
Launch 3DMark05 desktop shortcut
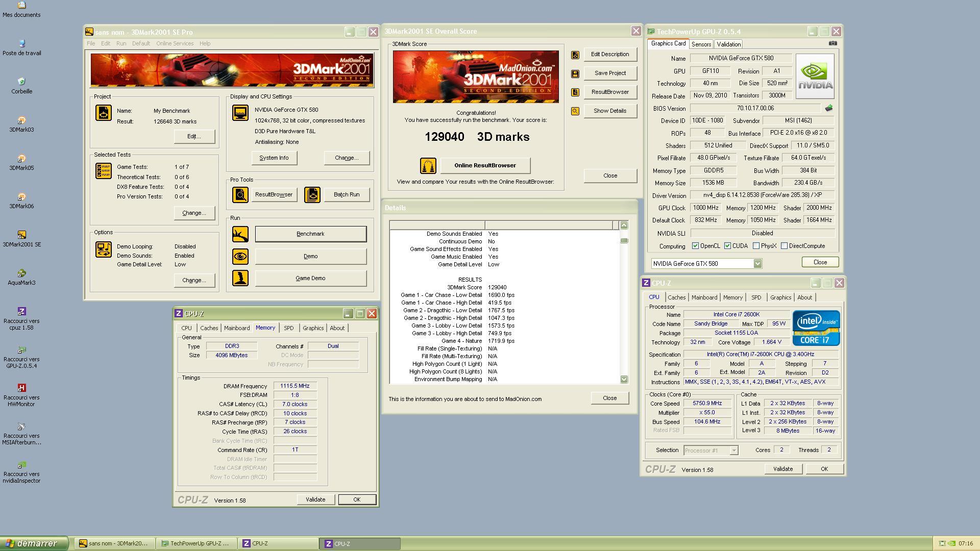(21, 162)
